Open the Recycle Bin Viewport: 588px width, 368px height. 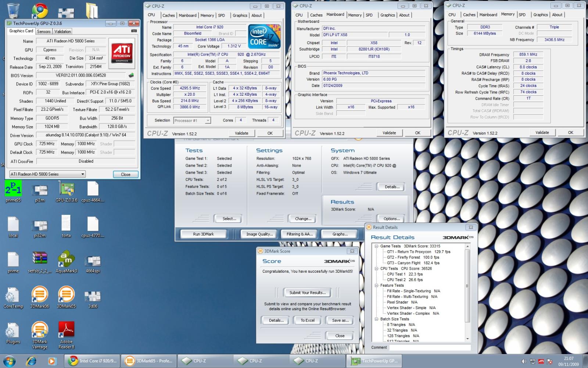pos(13,10)
